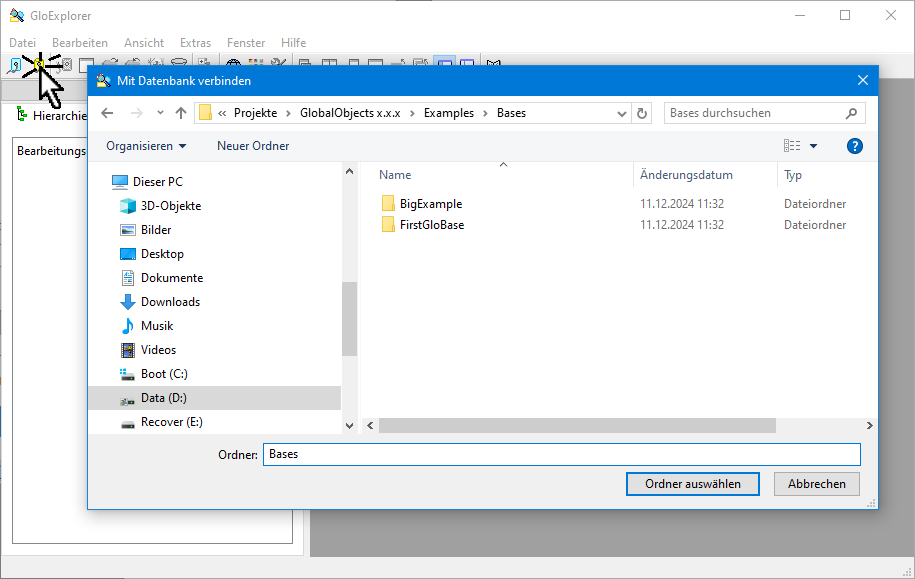Click the date beside BigExample
This screenshot has width=915, height=579.
tap(682, 204)
